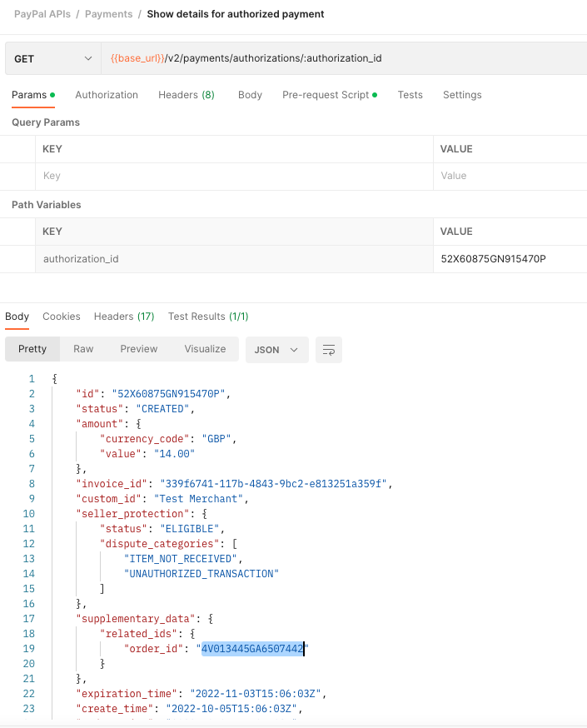Viewport: 587px width, 728px height.
Task: Select the Visualize view button
Action: (205, 349)
